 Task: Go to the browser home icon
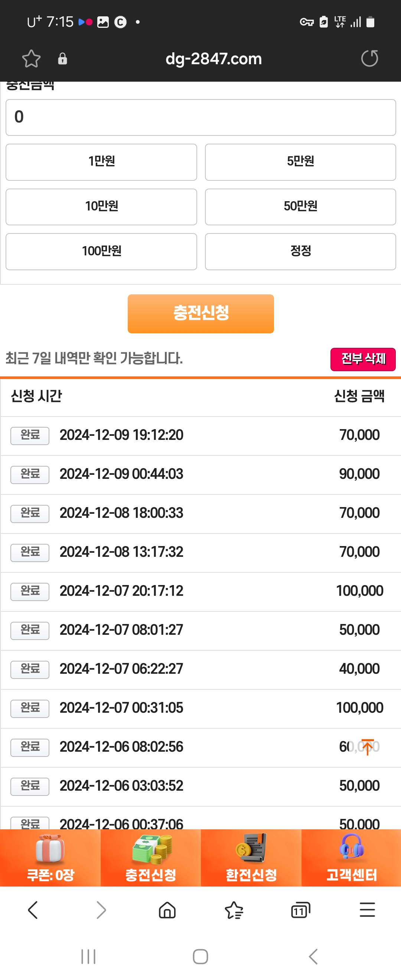[x=167, y=910]
